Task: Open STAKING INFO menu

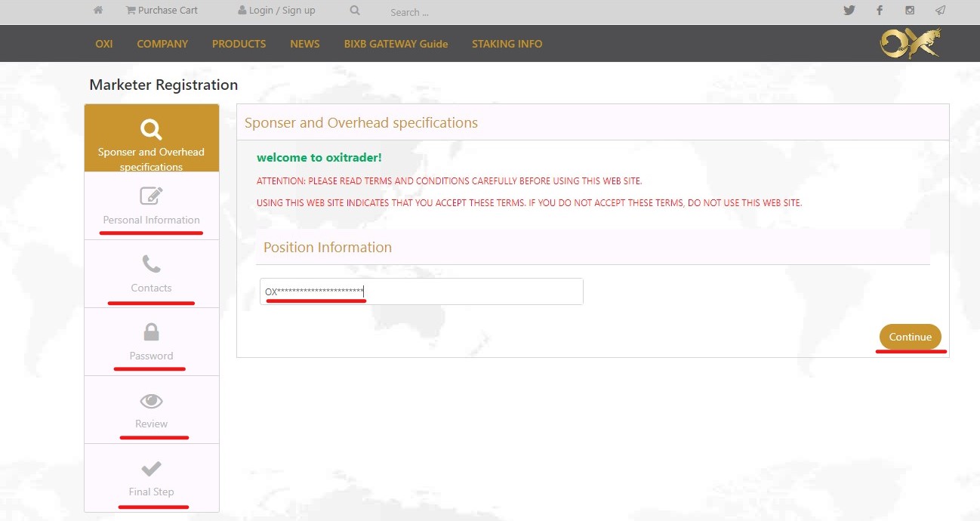Action: point(507,44)
